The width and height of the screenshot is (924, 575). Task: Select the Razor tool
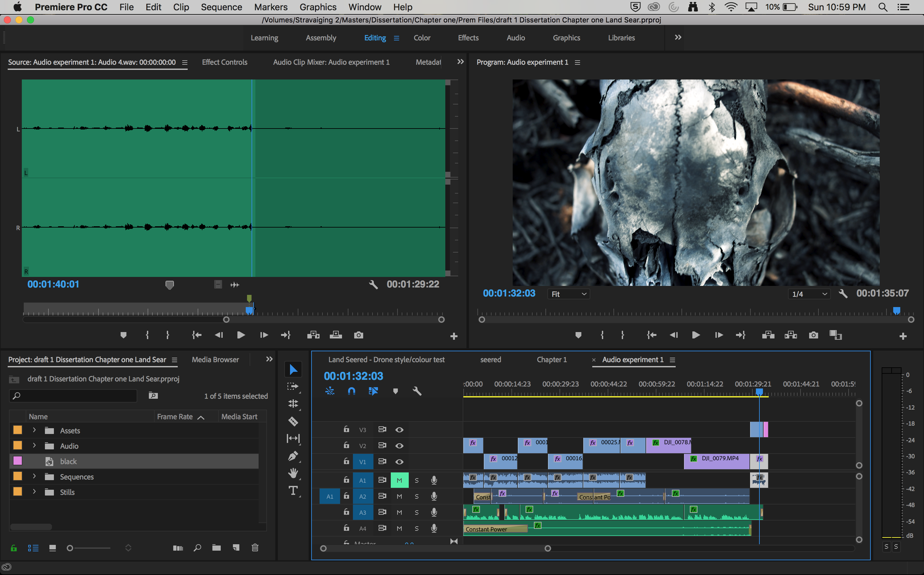[x=293, y=421]
